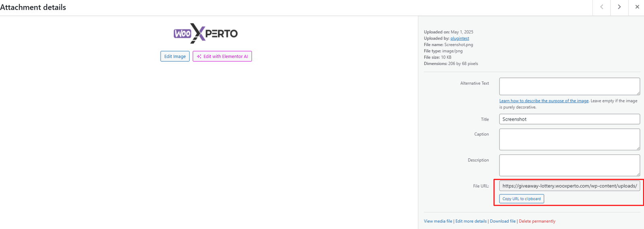Focus the Description text area
This screenshot has height=229, width=644.
coord(569,165)
